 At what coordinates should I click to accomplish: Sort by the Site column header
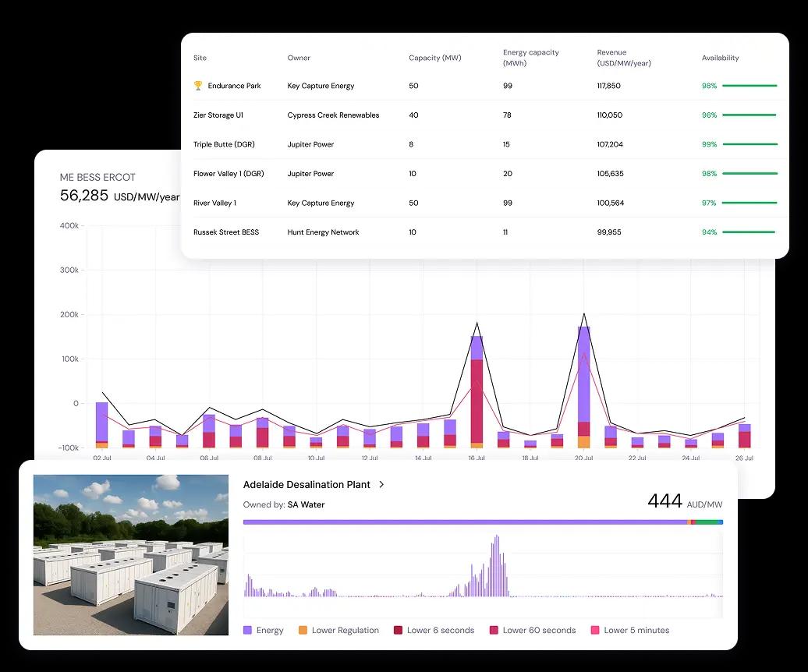200,58
